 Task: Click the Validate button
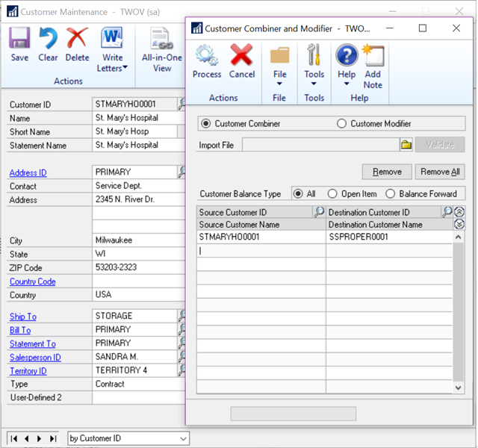(x=440, y=144)
